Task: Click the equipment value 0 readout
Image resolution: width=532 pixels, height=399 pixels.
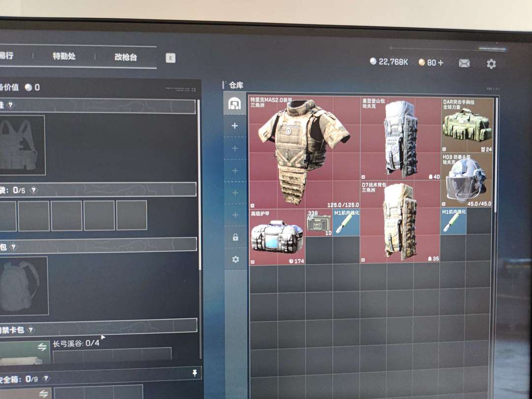Action: click(37, 88)
